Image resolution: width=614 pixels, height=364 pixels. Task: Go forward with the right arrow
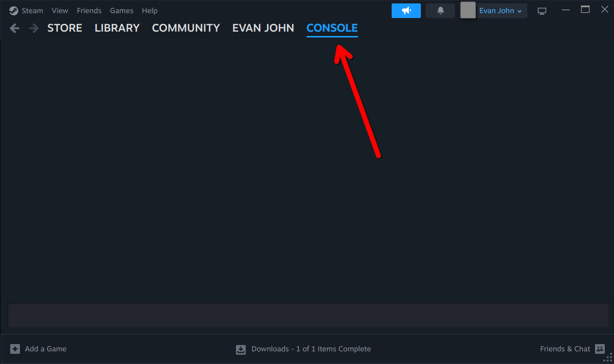(34, 28)
